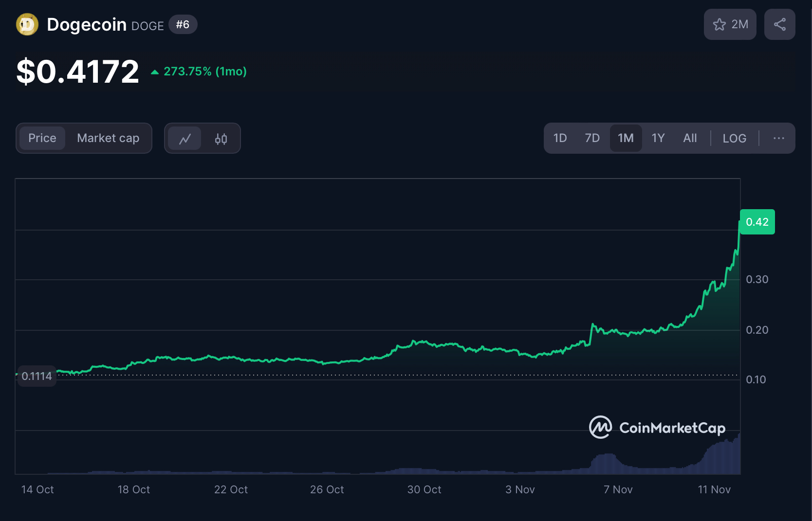812x521 pixels.
Task: Click the 30 Oct axis date label
Action: click(424, 489)
